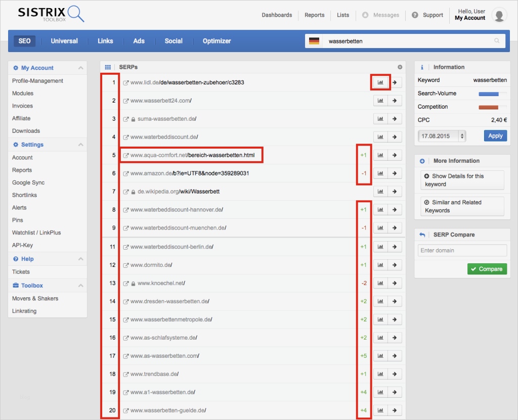Click the More Information plus icon

pos(422,161)
